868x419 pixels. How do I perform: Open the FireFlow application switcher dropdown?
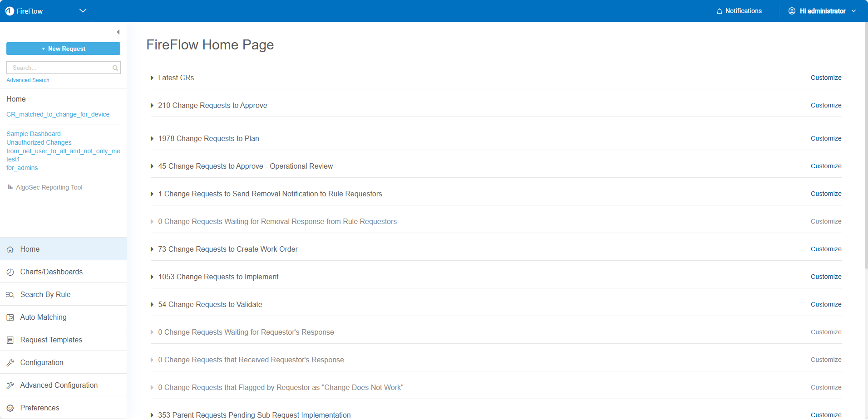pos(83,11)
